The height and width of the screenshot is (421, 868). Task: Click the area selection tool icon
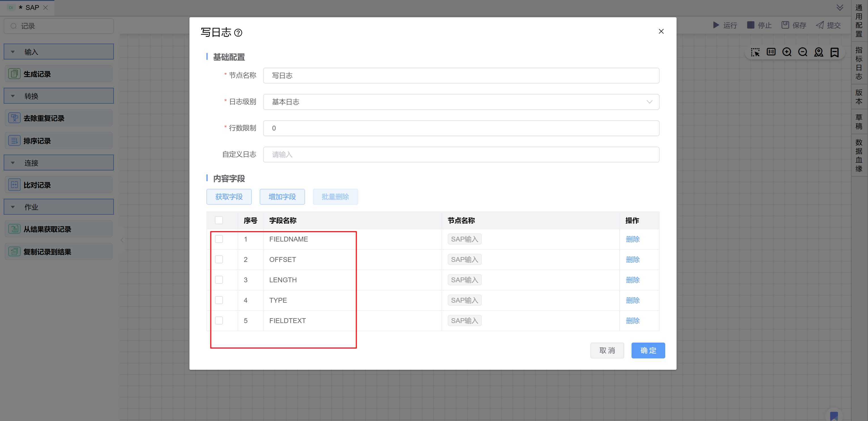[x=755, y=52]
